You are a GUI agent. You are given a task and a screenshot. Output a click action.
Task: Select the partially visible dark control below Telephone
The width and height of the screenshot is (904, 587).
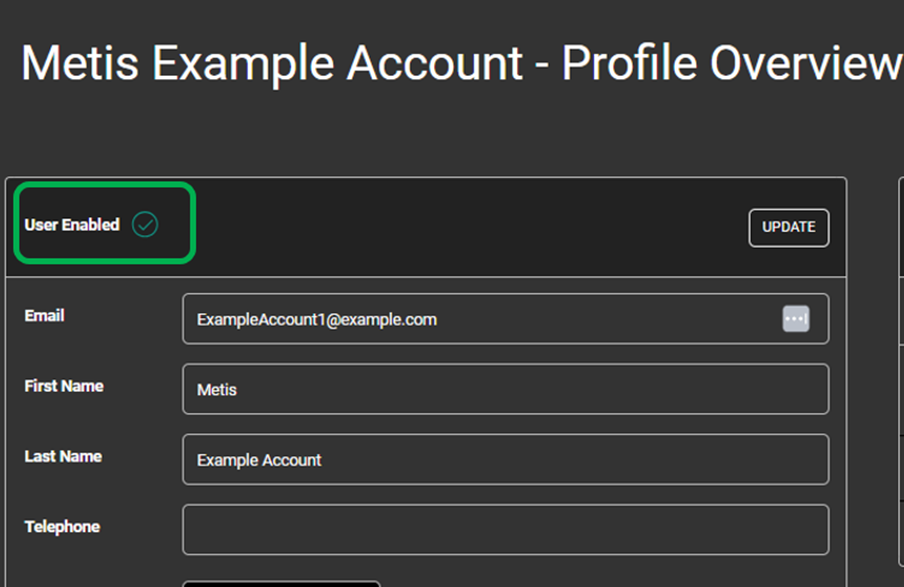281,584
